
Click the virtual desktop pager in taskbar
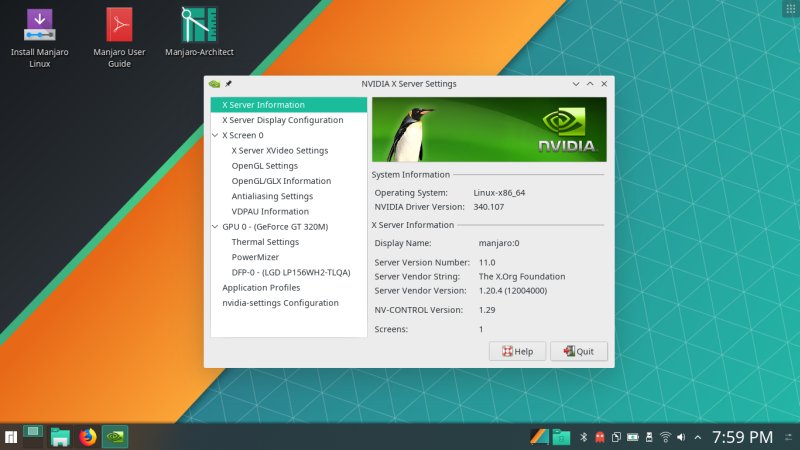(x=33, y=437)
